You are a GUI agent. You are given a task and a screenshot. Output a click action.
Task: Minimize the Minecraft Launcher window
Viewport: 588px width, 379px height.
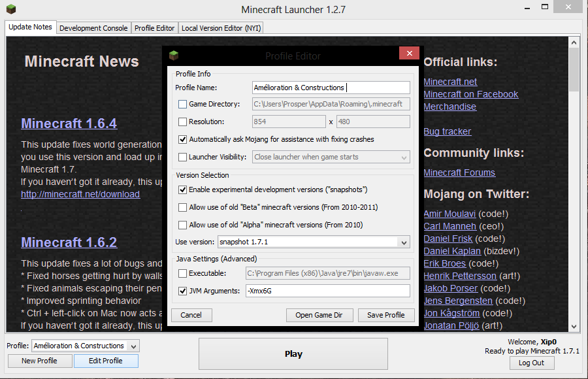pos(527,7)
